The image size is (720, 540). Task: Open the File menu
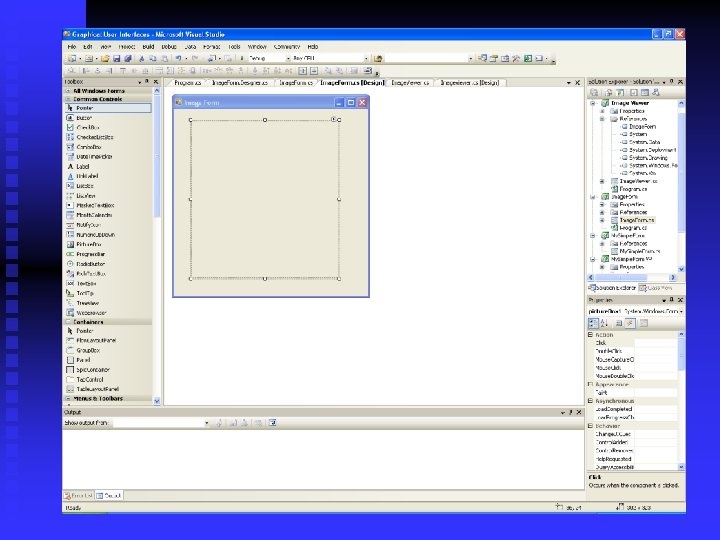click(72, 47)
